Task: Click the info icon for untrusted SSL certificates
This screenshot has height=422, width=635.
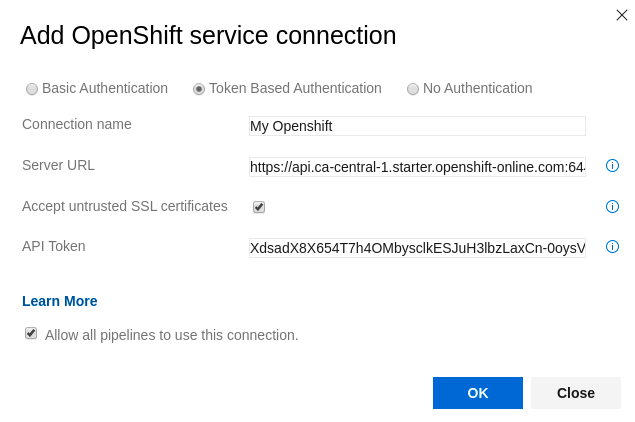Action: point(612,207)
